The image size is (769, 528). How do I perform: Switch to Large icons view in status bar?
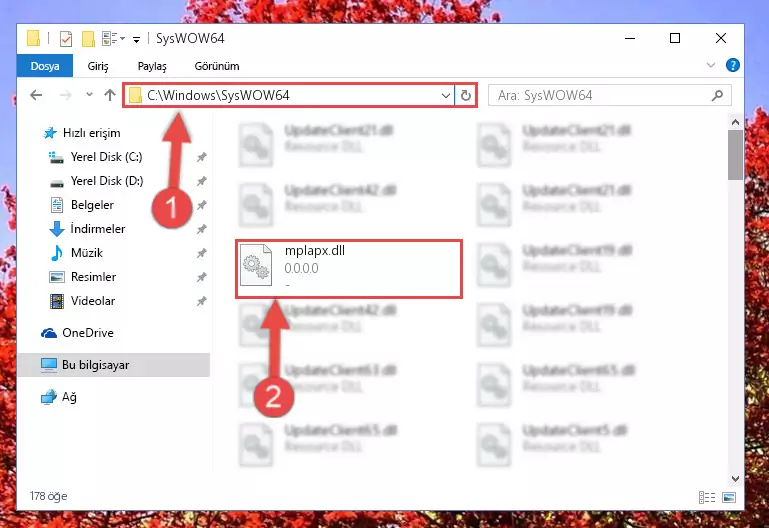(729, 498)
